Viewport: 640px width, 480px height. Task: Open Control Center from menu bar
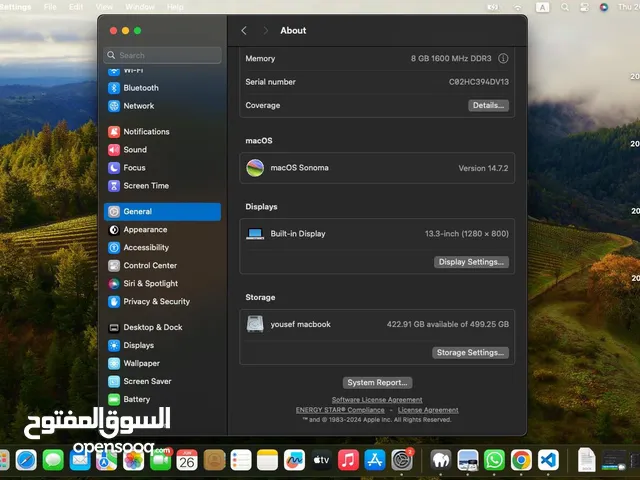click(x=584, y=7)
